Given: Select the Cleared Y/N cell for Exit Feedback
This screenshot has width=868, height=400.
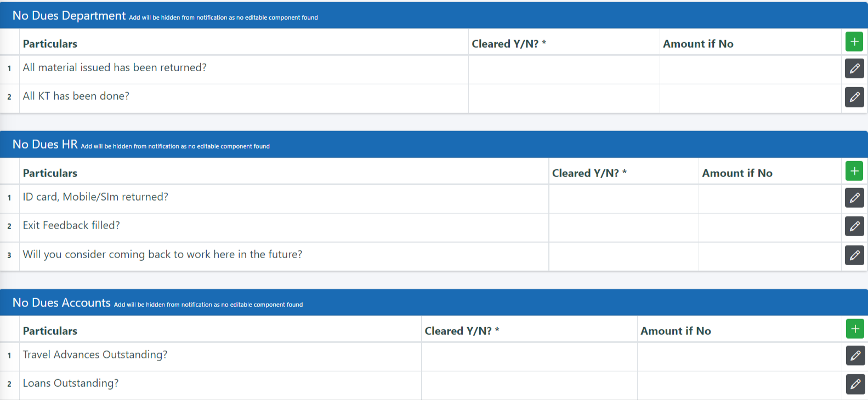Looking at the screenshot, I should pos(624,228).
